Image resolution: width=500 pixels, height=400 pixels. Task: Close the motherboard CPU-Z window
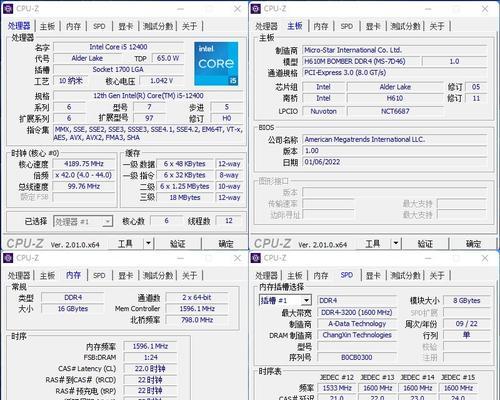[485, 9]
